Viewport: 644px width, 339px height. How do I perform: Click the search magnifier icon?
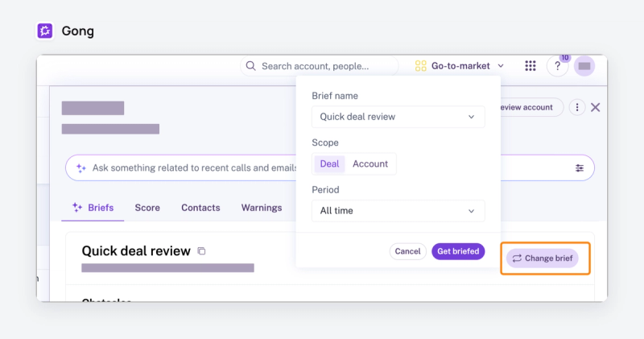[250, 66]
